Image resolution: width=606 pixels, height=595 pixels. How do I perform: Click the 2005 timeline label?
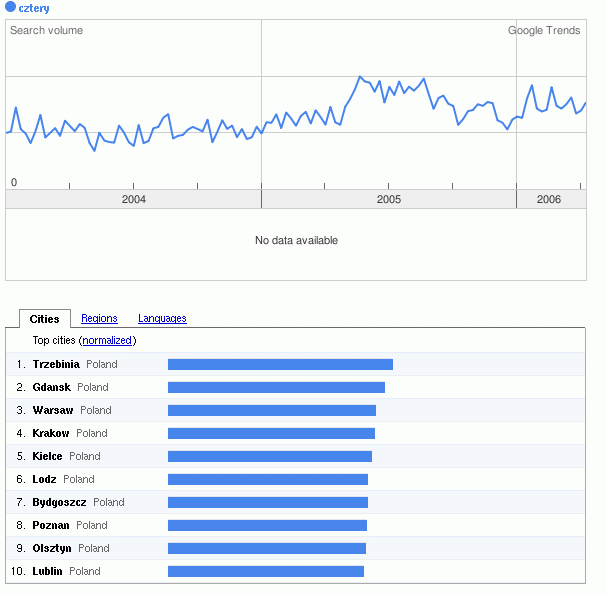(x=389, y=200)
